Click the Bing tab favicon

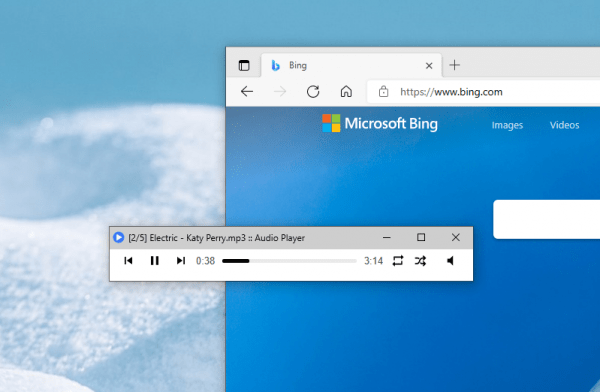(x=276, y=65)
